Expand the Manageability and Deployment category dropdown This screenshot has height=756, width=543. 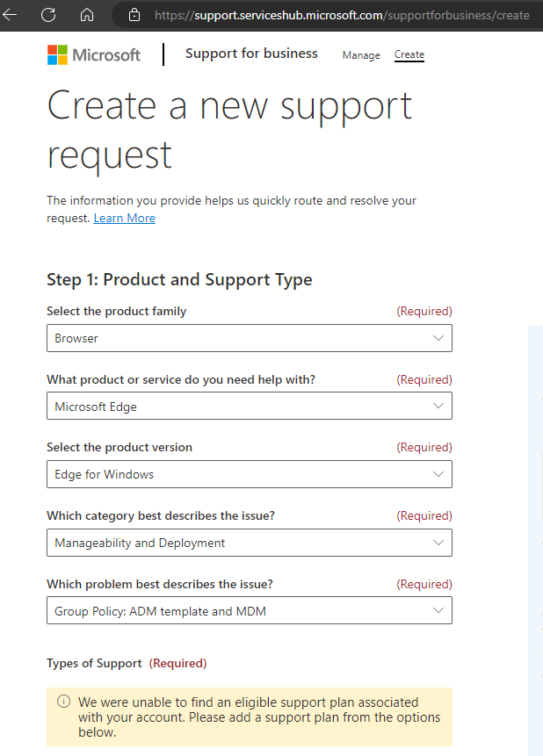click(250, 543)
